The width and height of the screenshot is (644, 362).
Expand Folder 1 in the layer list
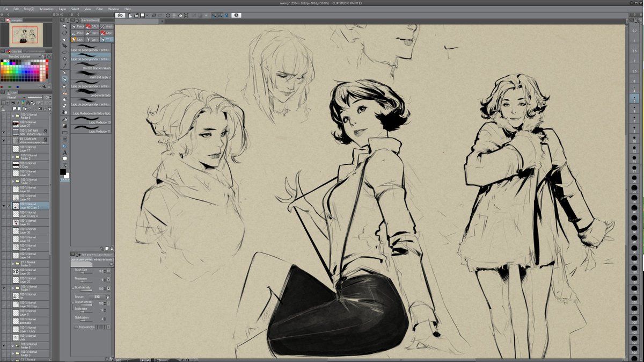click(13, 288)
